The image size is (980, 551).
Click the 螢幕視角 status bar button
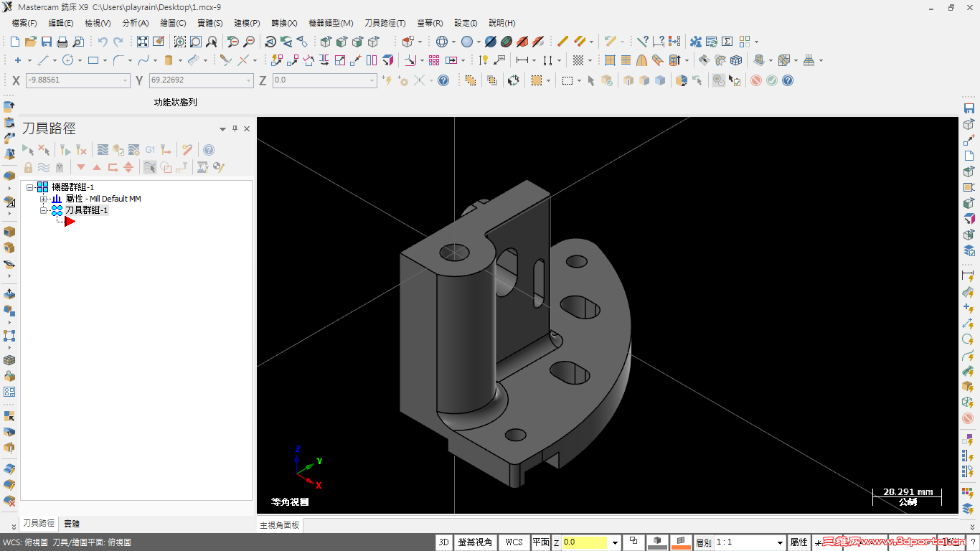tap(475, 542)
